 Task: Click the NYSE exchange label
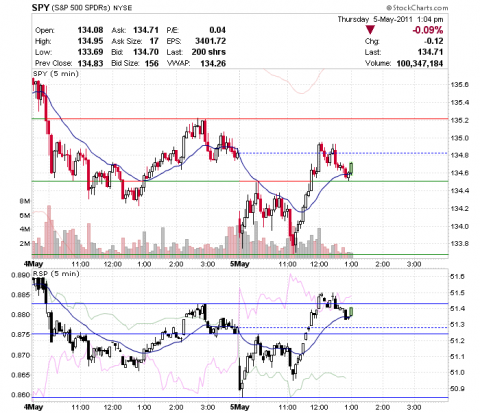[x=123, y=8]
